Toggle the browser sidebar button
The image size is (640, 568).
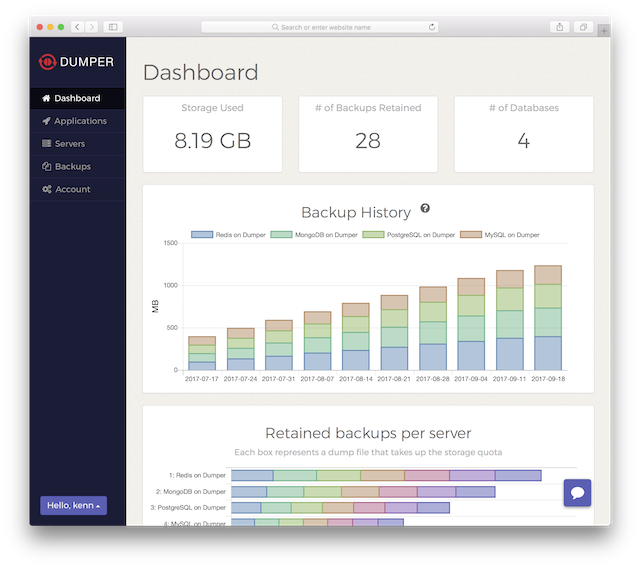[113, 27]
